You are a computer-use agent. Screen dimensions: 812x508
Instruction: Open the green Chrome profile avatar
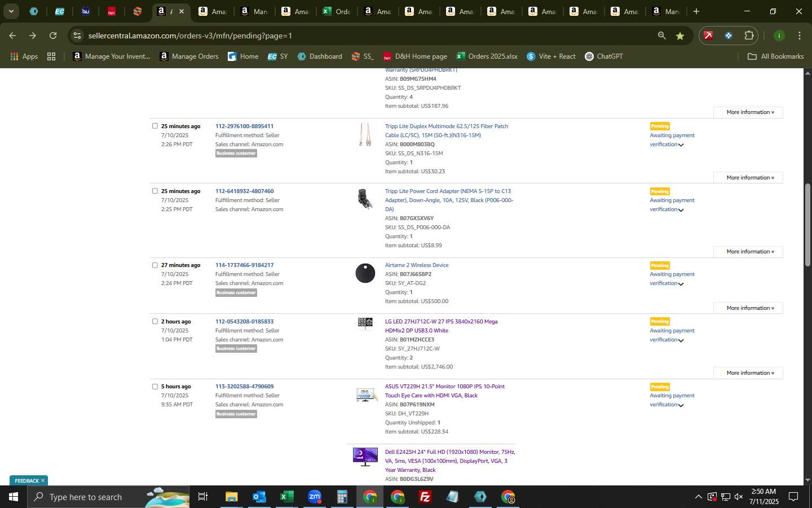coord(779,36)
